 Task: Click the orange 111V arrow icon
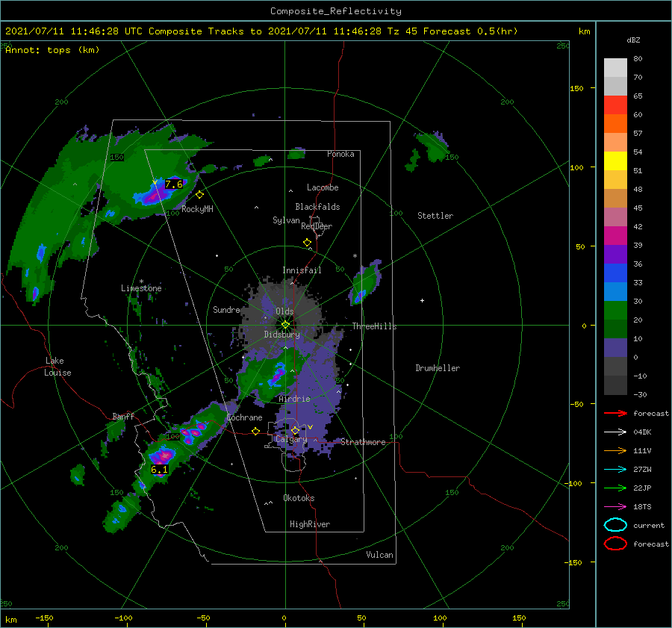(615, 450)
